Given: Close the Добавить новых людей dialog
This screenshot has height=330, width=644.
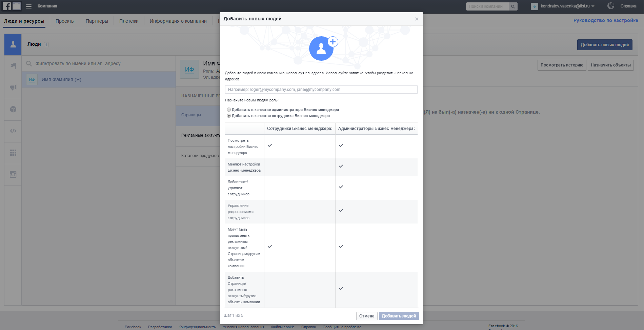Looking at the screenshot, I should pyautogui.click(x=417, y=19).
